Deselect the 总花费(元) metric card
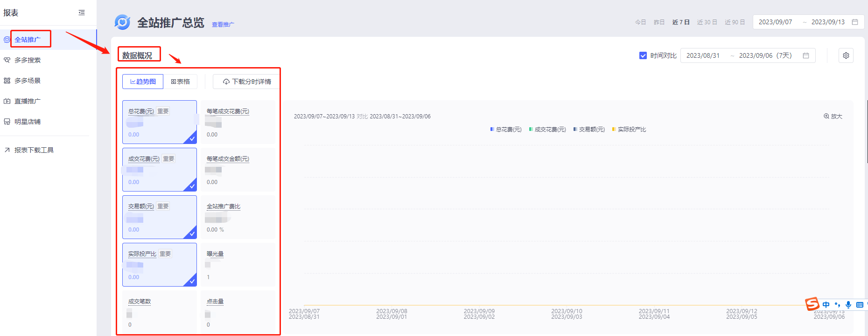The height and width of the screenshot is (336, 868). [x=159, y=122]
